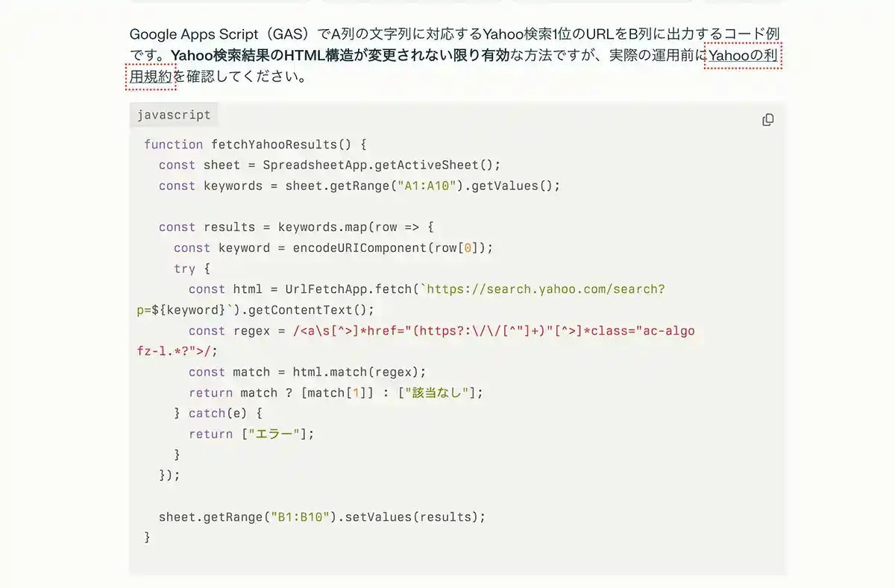Click the p=${keyword} getContentText line
The height and width of the screenshot is (588, 895).
[x=256, y=310]
